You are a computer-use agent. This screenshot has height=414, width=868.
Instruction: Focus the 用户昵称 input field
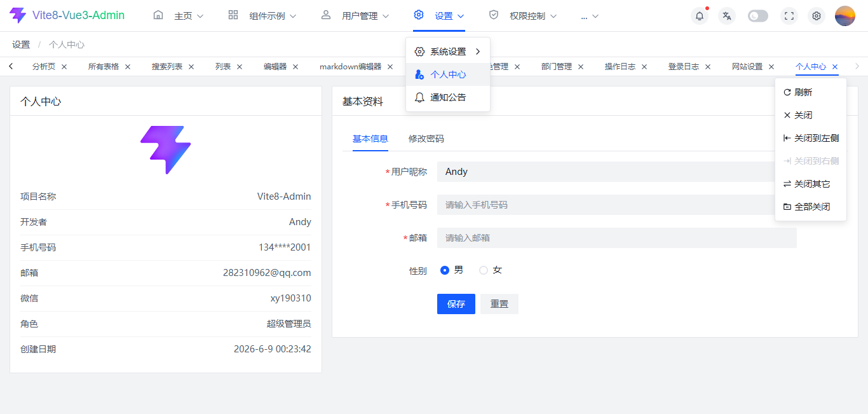tap(616, 172)
